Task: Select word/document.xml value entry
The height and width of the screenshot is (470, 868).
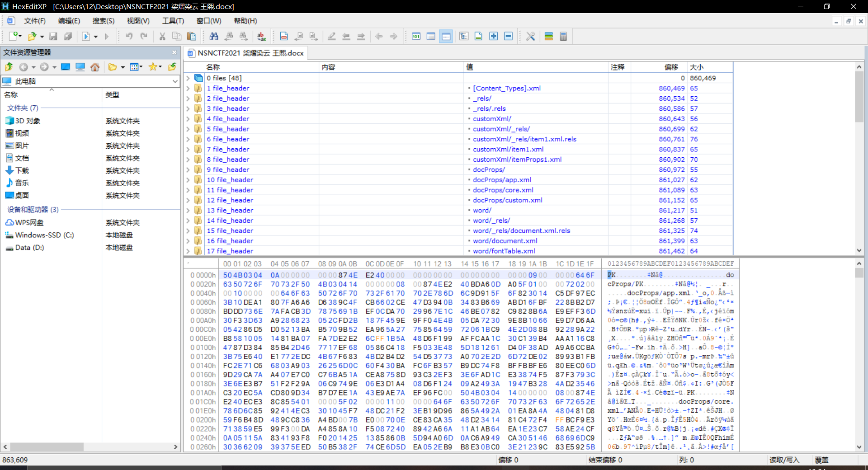Action: point(505,241)
